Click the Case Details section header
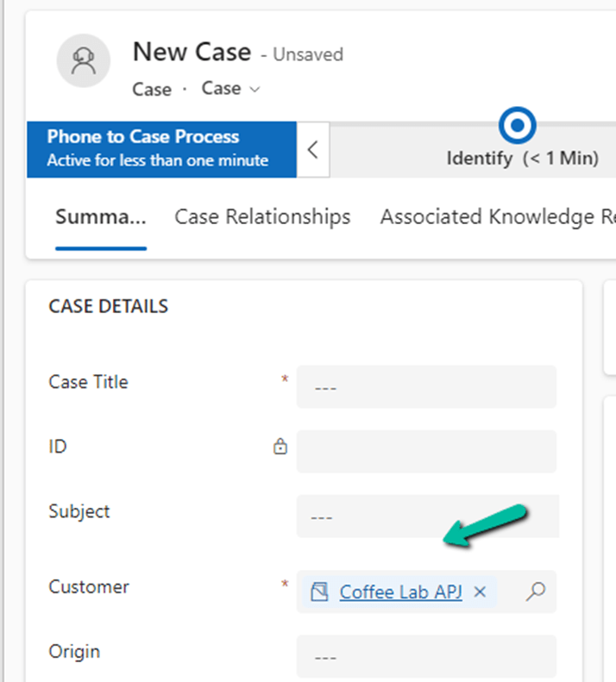 pos(108,306)
